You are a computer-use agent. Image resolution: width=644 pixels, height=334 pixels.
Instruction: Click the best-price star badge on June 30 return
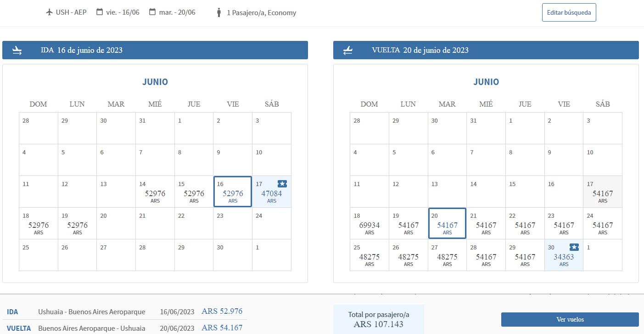(574, 248)
